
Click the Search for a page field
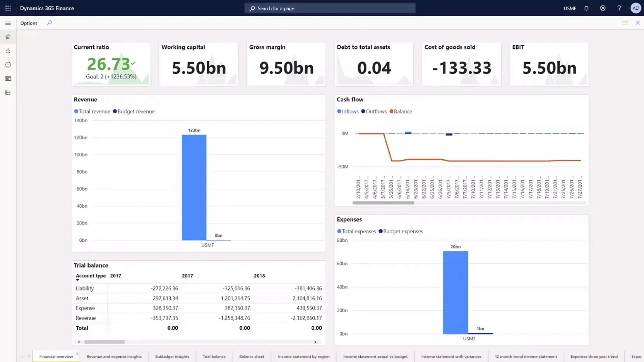[330, 8]
